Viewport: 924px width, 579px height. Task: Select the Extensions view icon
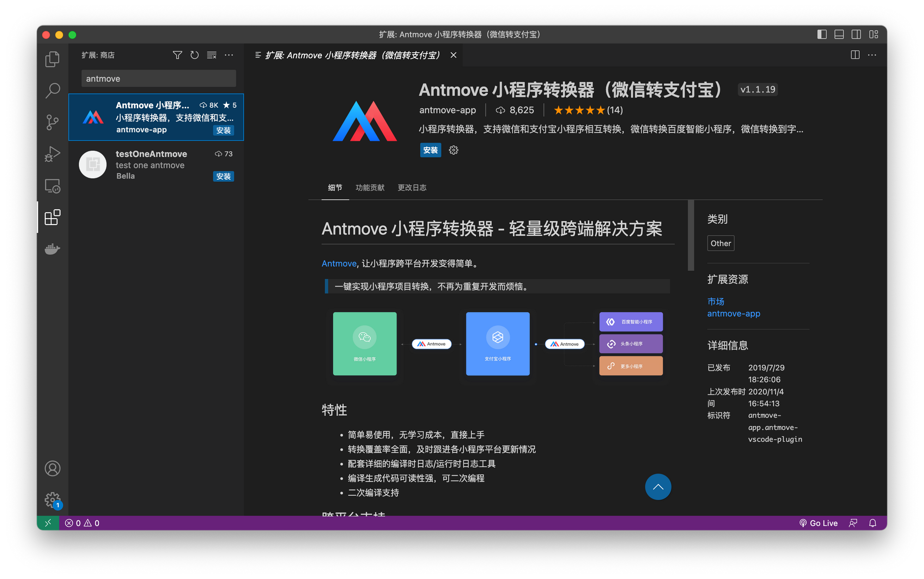coord(53,217)
